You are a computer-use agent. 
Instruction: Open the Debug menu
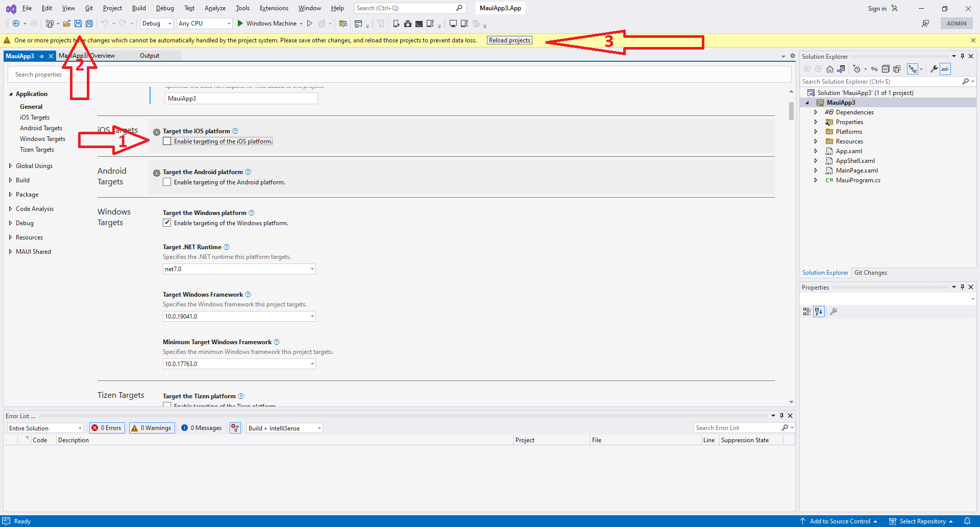[164, 8]
